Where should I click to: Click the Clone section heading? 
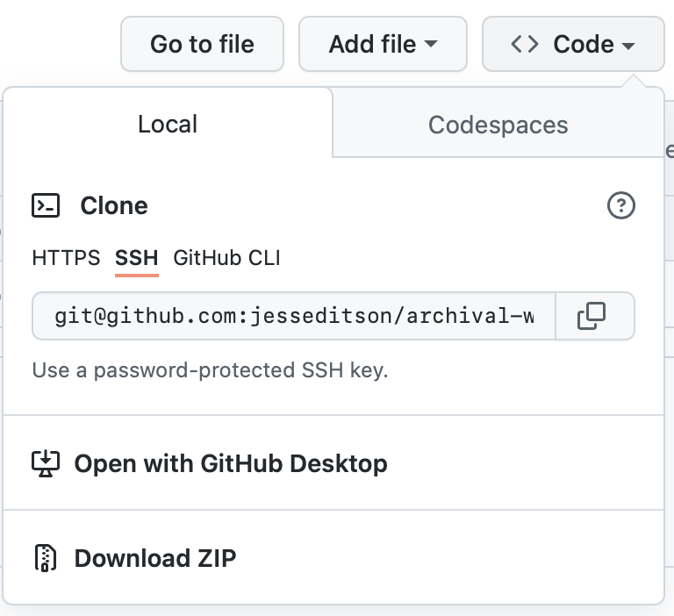pos(114,205)
